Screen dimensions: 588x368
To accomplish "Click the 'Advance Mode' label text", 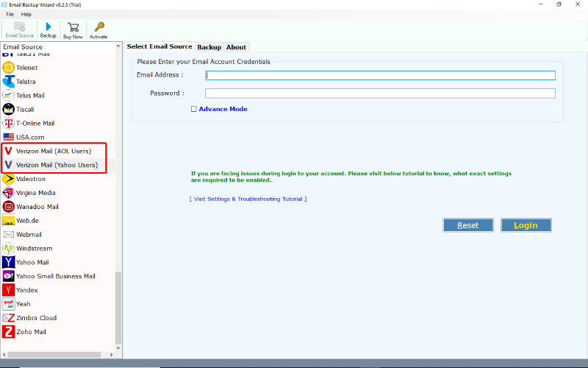I will 223,109.
